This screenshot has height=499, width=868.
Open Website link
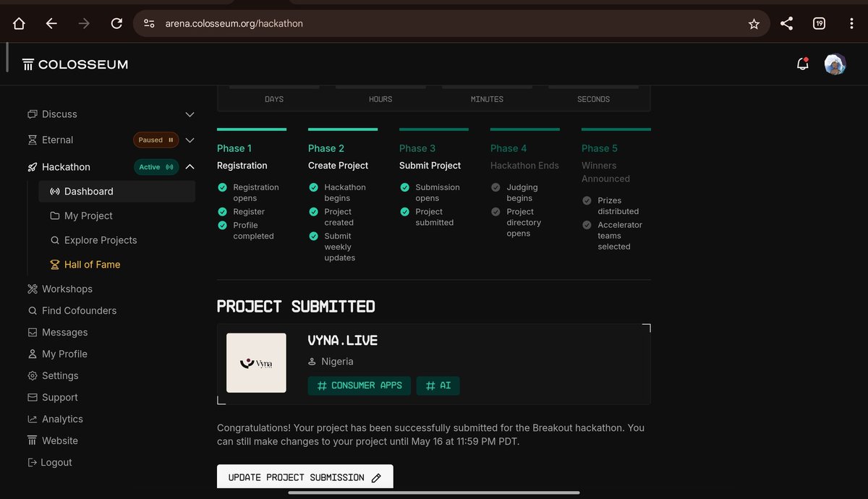point(60,440)
